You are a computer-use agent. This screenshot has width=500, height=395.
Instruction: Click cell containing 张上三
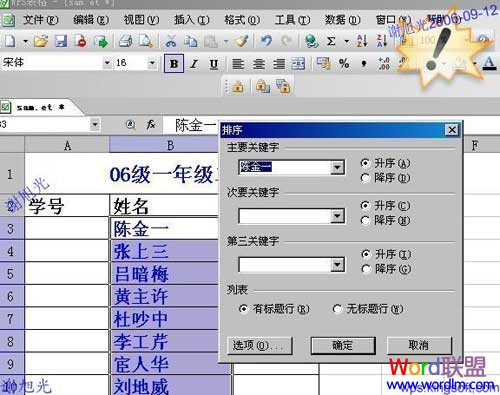[165, 251]
